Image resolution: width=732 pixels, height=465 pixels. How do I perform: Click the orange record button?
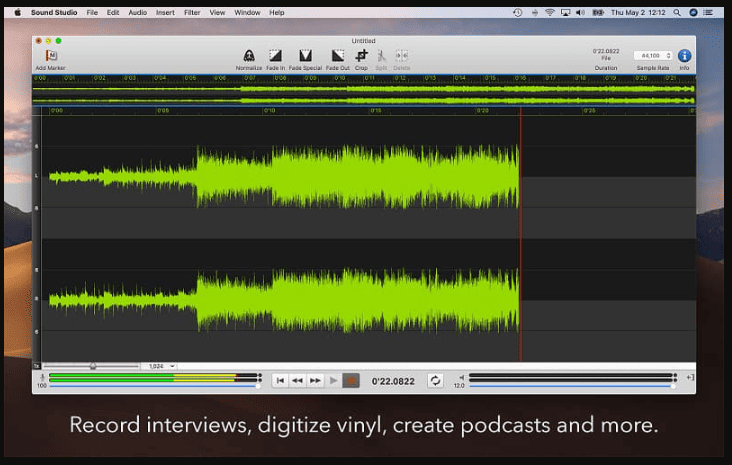[351, 380]
